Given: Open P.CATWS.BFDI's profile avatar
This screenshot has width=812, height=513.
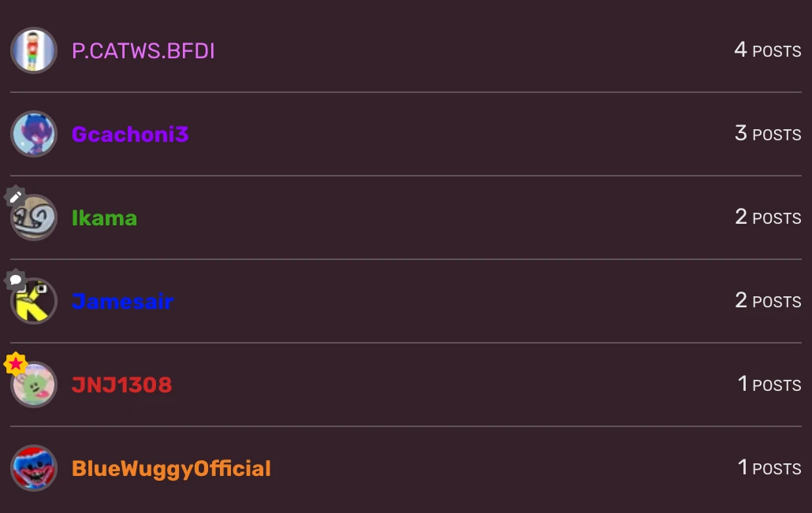Looking at the screenshot, I should point(33,50).
